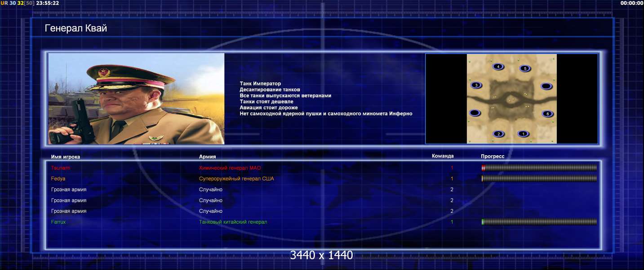The image size is (644, 270).
Task: Click 'Химический генерал МАО' army text
Action: [230, 168]
